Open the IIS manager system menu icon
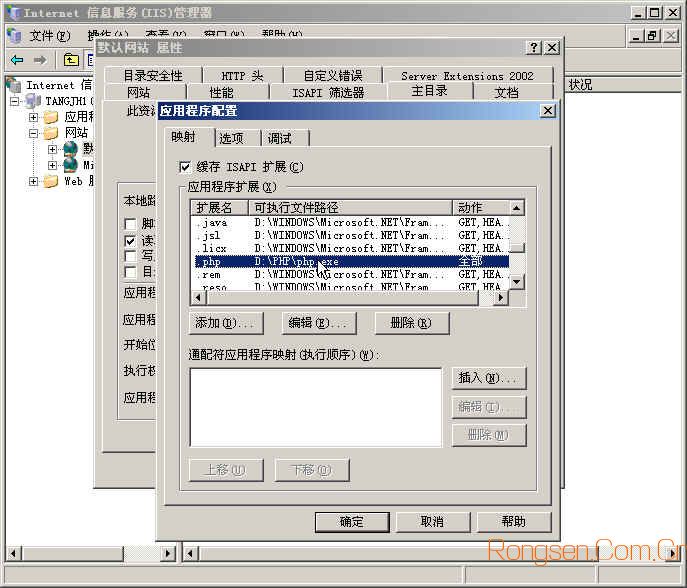687x588 pixels. tap(14, 12)
